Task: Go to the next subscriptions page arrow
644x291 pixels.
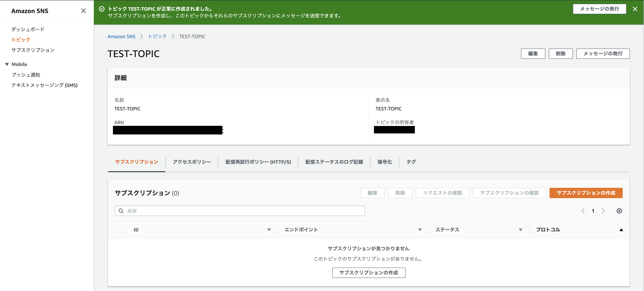Action: [x=603, y=211]
